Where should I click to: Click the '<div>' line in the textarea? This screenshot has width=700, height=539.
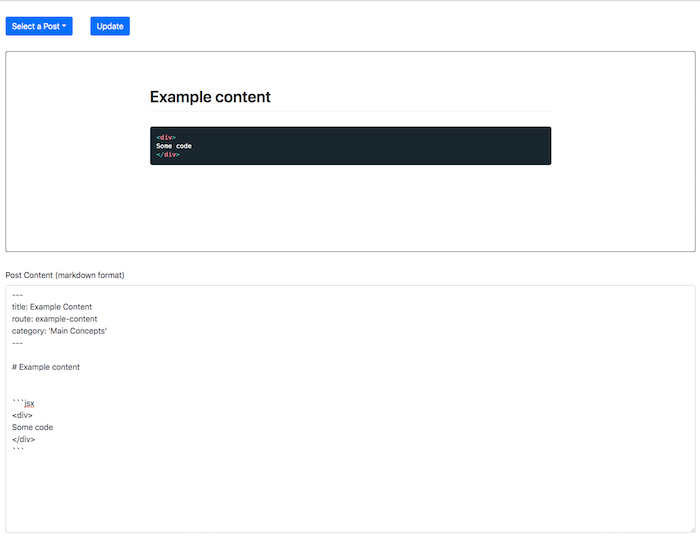point(22,415)
